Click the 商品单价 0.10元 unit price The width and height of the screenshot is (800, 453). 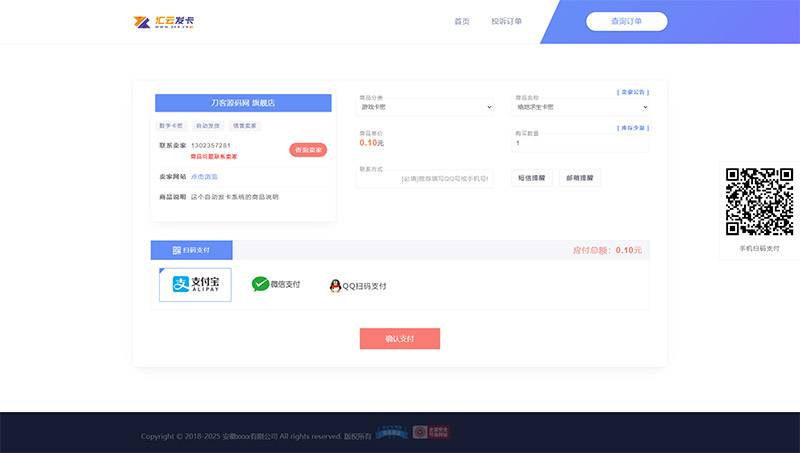coord(371,143)
